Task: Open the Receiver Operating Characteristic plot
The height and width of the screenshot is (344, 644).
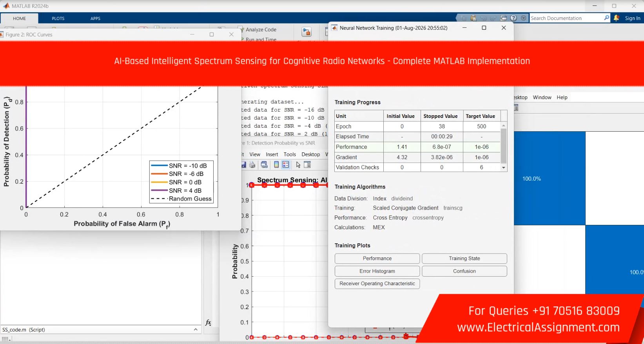Action: pyautogui.click(x=377, y=284)
